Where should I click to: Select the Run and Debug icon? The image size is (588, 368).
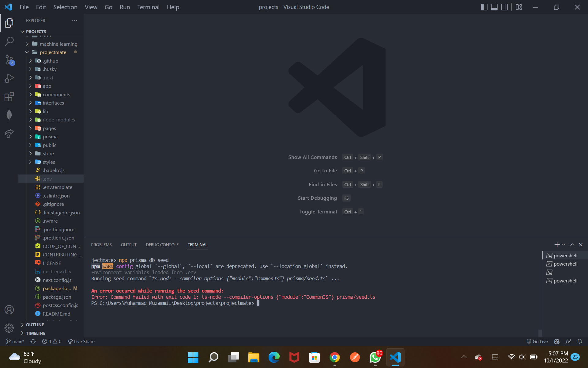[x=9, y=78]
